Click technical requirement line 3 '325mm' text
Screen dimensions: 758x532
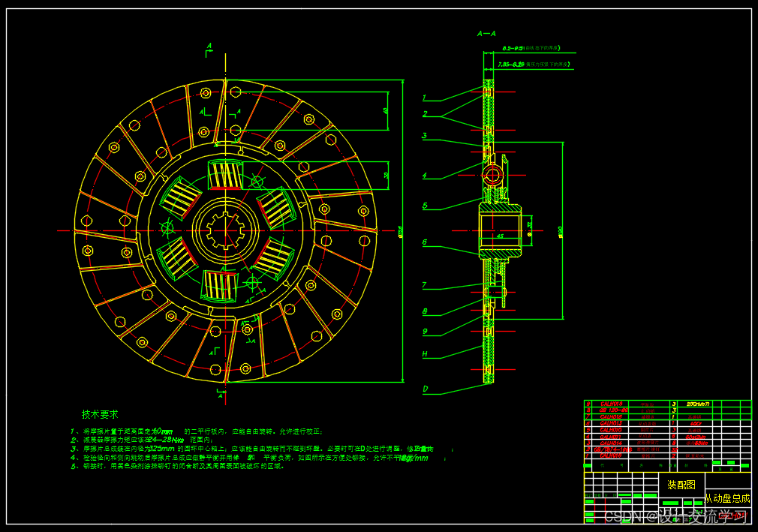click(162, 449)
